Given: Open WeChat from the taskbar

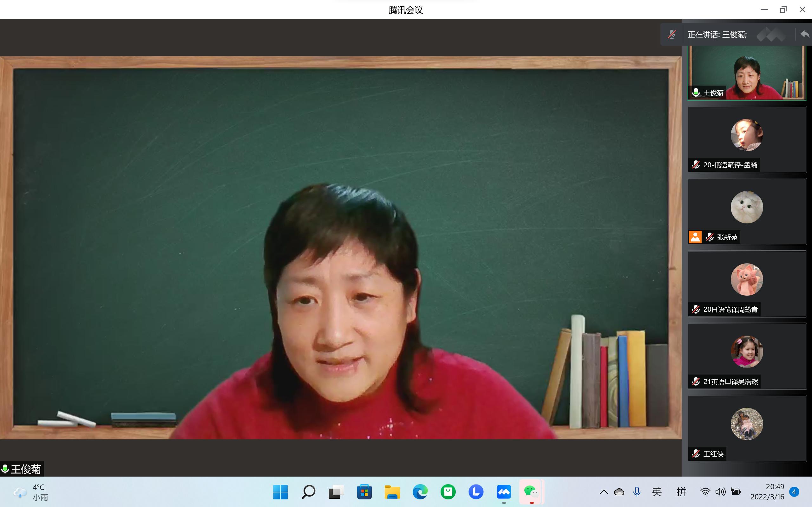Looking at the screenshot, I should [x=531, y=492].
